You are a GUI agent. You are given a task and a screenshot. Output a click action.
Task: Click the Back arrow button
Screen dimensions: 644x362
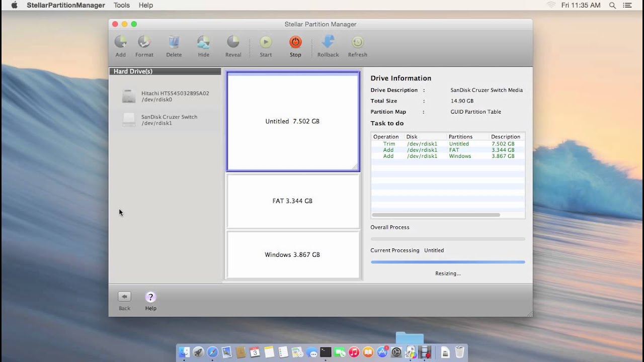tap(124, 297)
